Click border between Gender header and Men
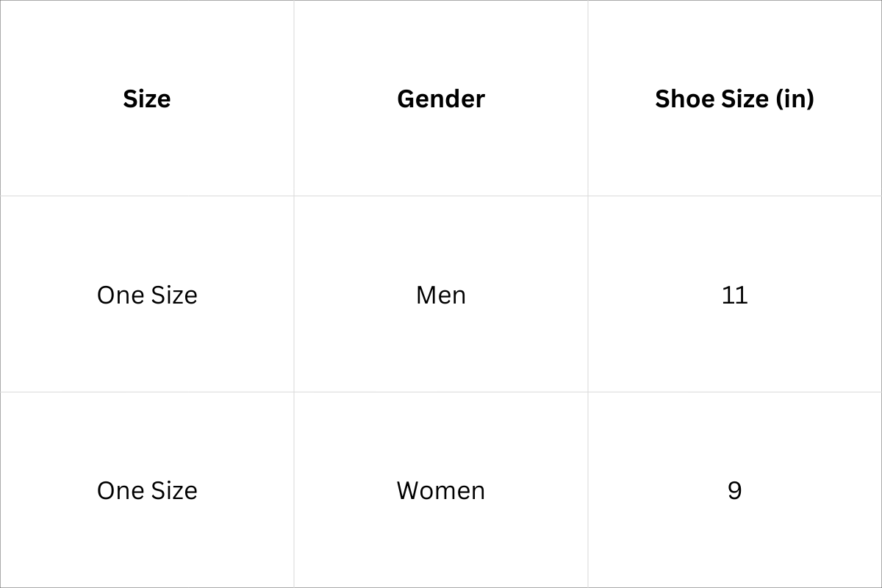This screenshot has width=882, height=588. (441, 196)
